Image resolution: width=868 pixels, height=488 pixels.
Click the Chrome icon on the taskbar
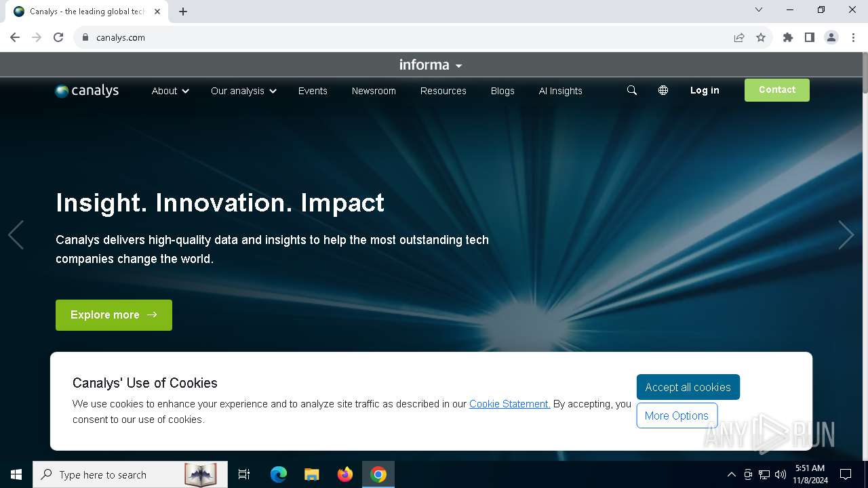[x=378, y=474]
